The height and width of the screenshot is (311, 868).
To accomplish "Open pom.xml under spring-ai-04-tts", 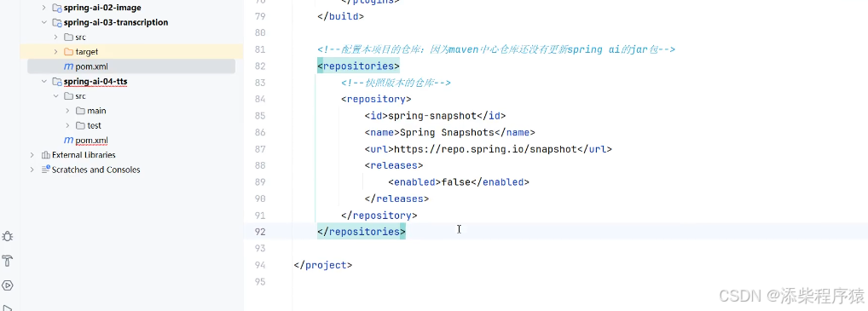I will [x=92, y=140].
